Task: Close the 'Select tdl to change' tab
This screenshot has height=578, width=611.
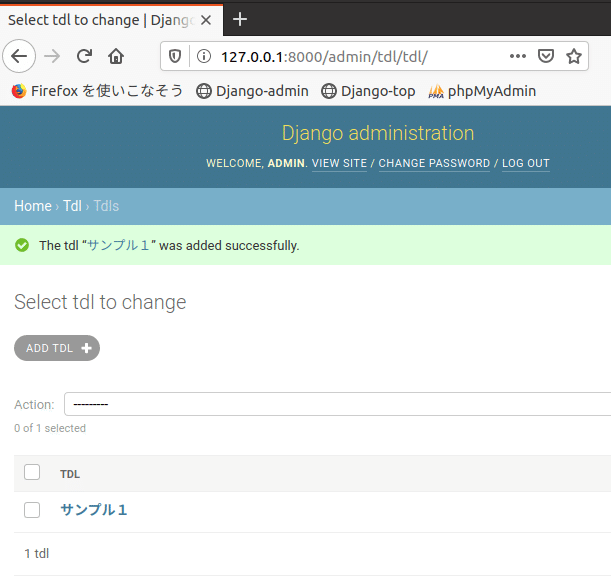Action: coord(206,20)
